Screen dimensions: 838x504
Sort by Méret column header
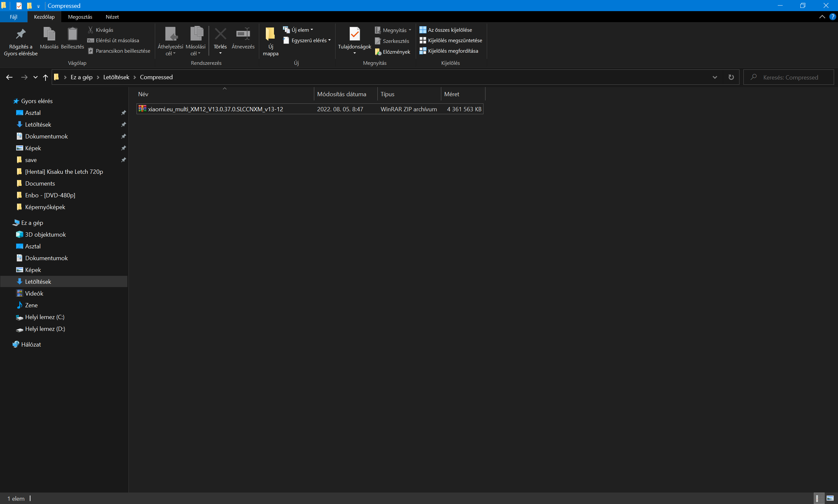click(463, 94)
